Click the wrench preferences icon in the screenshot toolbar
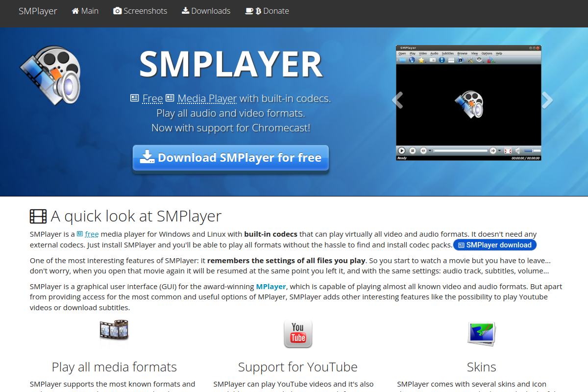Screen dimensions: 588x392 (470, 60)
